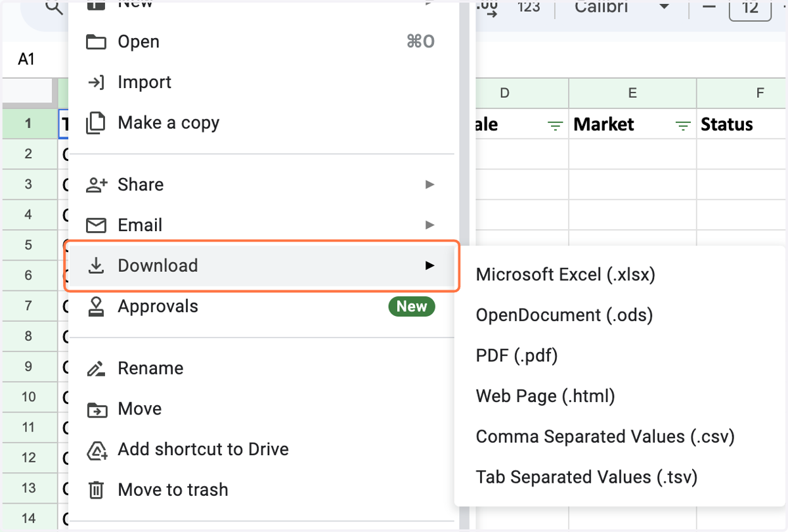Expand the Email submenu arrow
Image resolution: width=788 pixels, height=532 pixels.
point(429,225)
